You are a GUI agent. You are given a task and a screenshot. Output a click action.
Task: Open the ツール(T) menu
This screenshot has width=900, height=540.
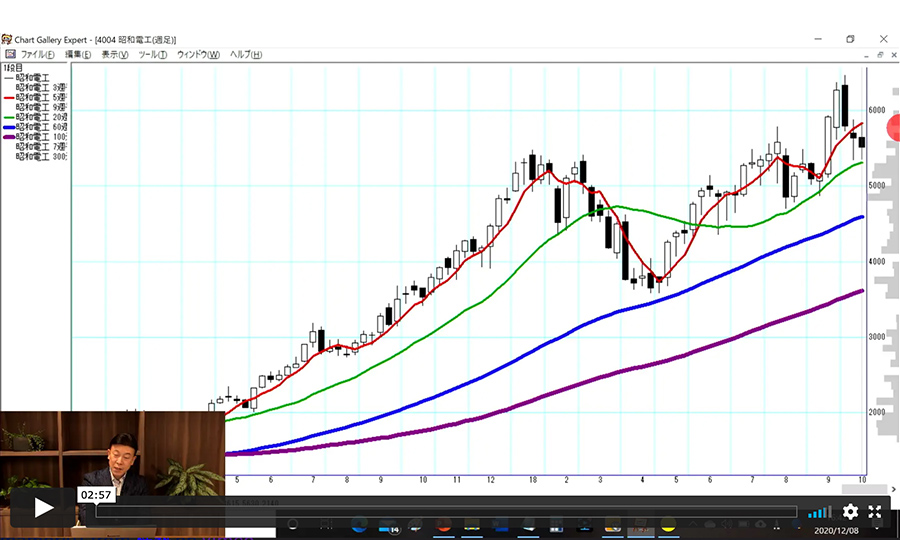coord(153,54)
